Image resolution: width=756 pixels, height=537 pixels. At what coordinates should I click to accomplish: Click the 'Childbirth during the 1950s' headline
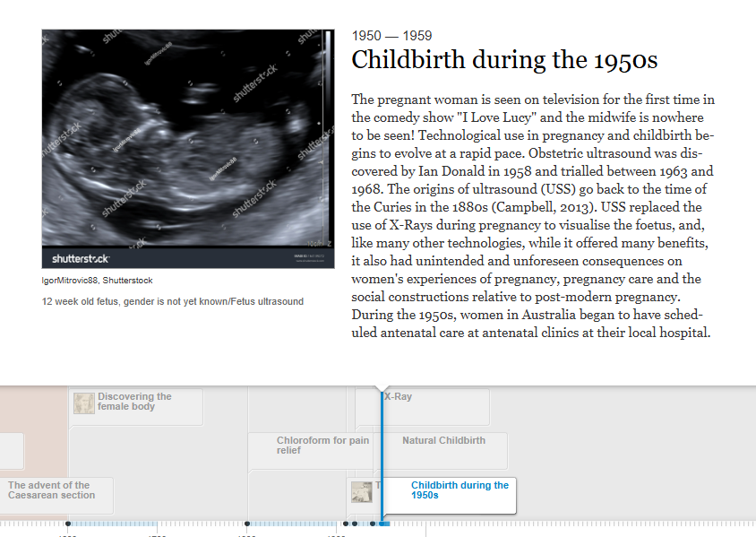[504, 60]
